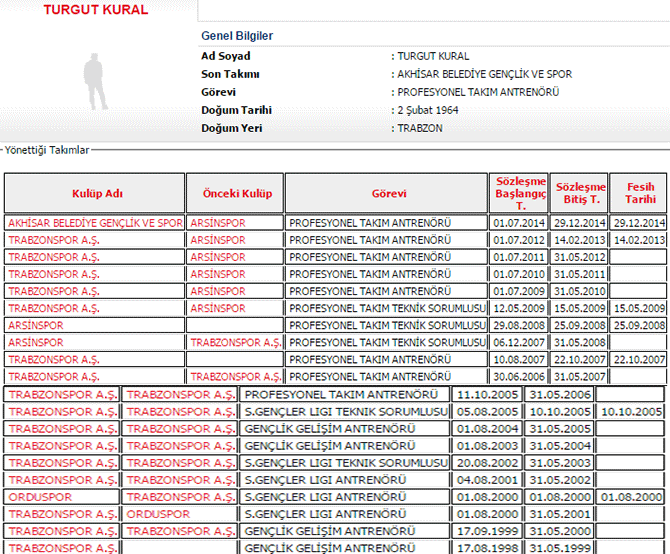Select the Fesih Tarihi column header
Image resolution: width=670 pixels, height=554 pixels.
click(x=639, y=193)
